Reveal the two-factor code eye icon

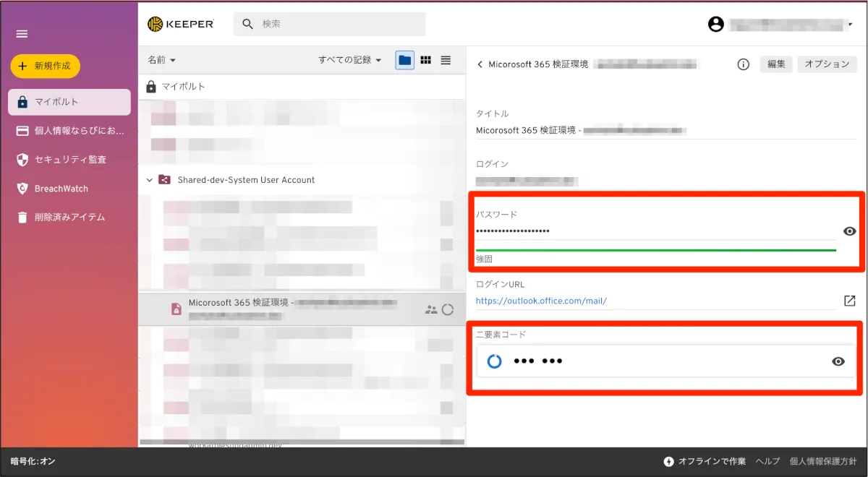point(838,361)
